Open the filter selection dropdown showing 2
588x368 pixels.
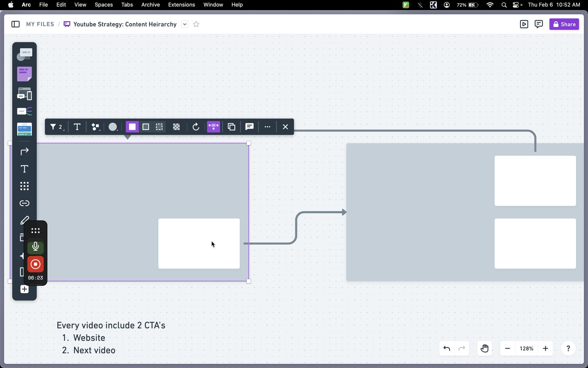pyautogui.click(x=57, y=127)
